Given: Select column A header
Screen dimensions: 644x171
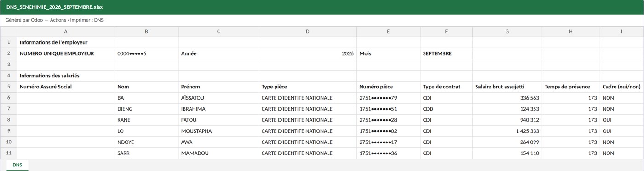Looking at the screenshot, I should tap(66, 31).
